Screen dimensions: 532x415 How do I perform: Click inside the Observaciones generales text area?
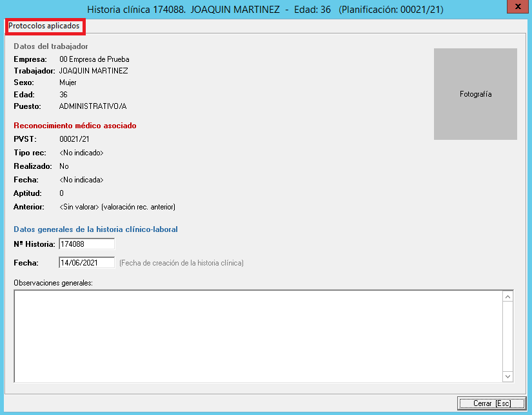tap(258, 335)
